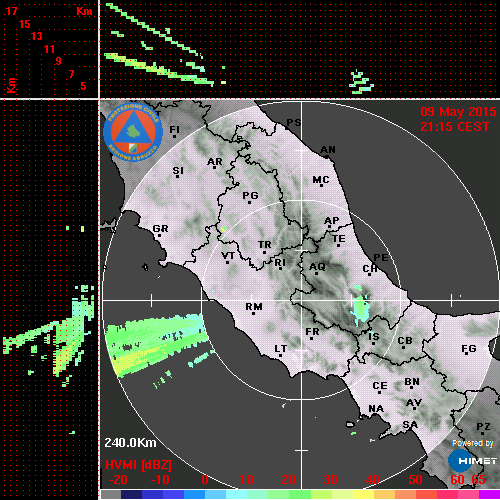Image resolution: width=500 pixels, height=500 pixels.
Task: Click the 'HVMI [dBZ]' legend title
Action: point(138,465)
